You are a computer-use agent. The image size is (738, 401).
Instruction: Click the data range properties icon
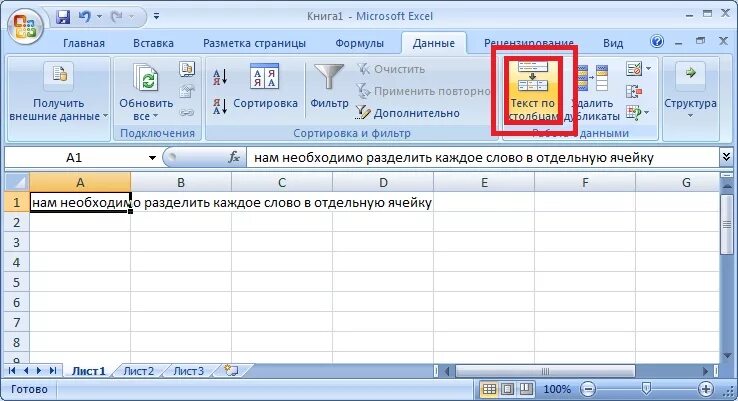pyautogui.click(x=187, y=91)
